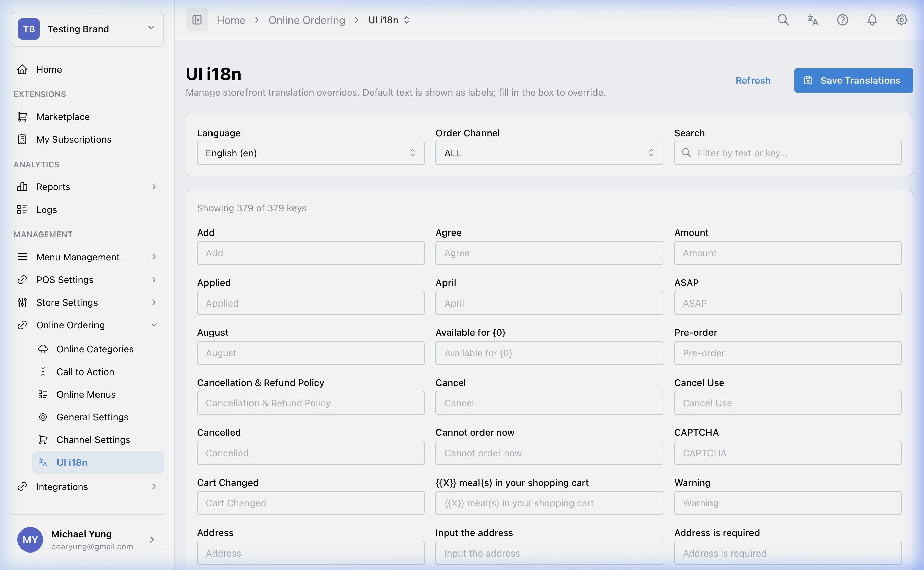Open the Language dropdown showing English (en)

(x=310, y=153)
